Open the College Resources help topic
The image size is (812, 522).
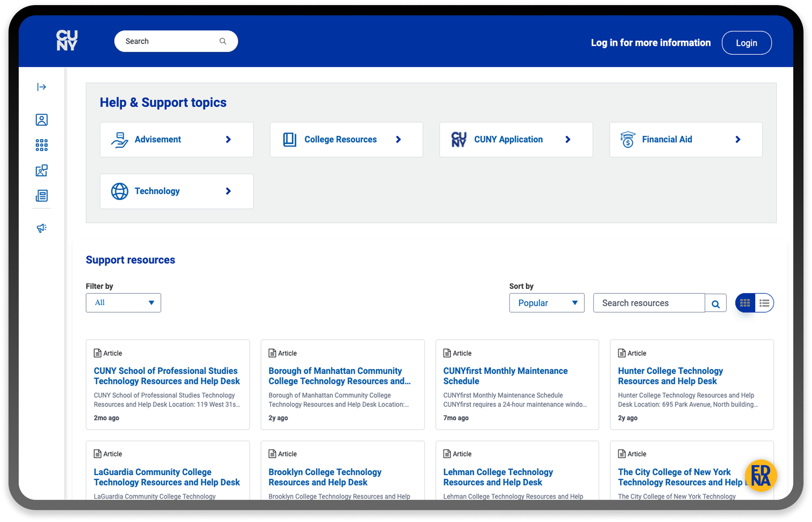point(346,140)
